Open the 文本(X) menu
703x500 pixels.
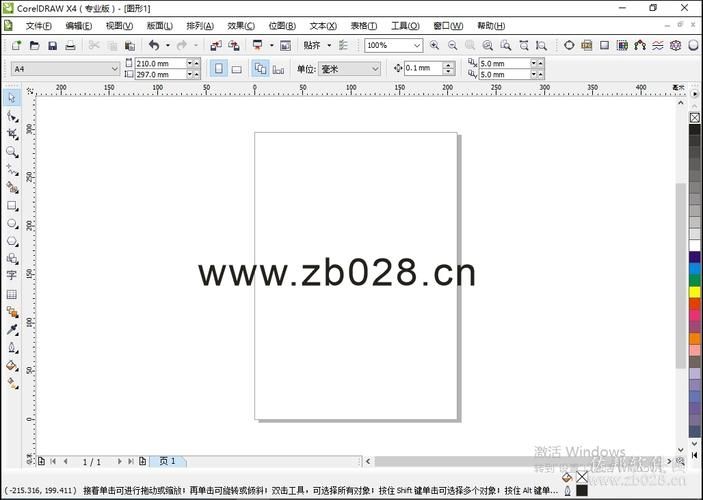[323, 26]
